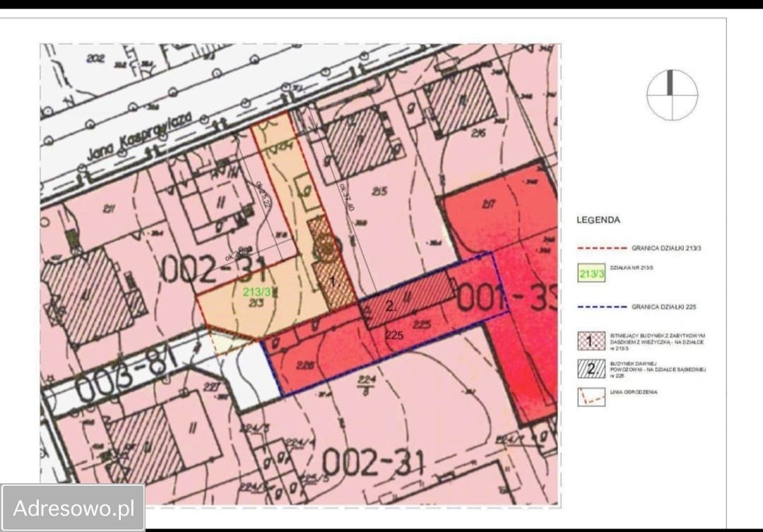The width and height of the screenshot is (763, 532).
Task: Expand the LEGENDA panel heading
Action: tap(597, 220)
